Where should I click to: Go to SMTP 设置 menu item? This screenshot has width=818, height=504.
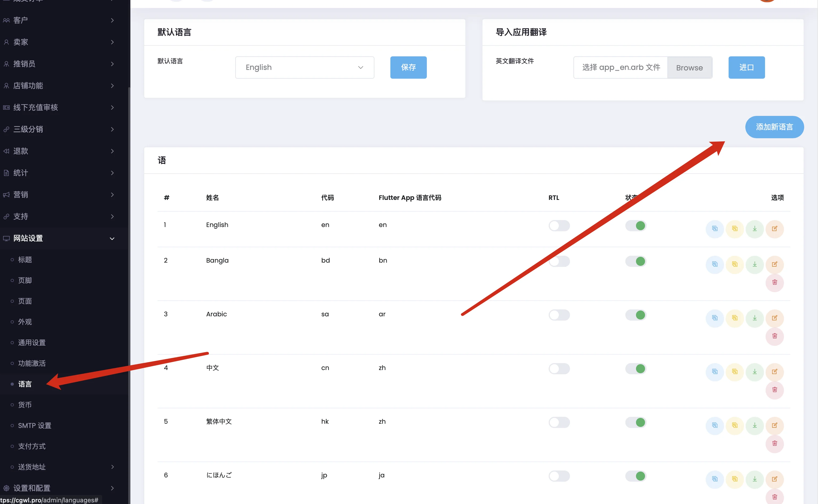point(35,425)
